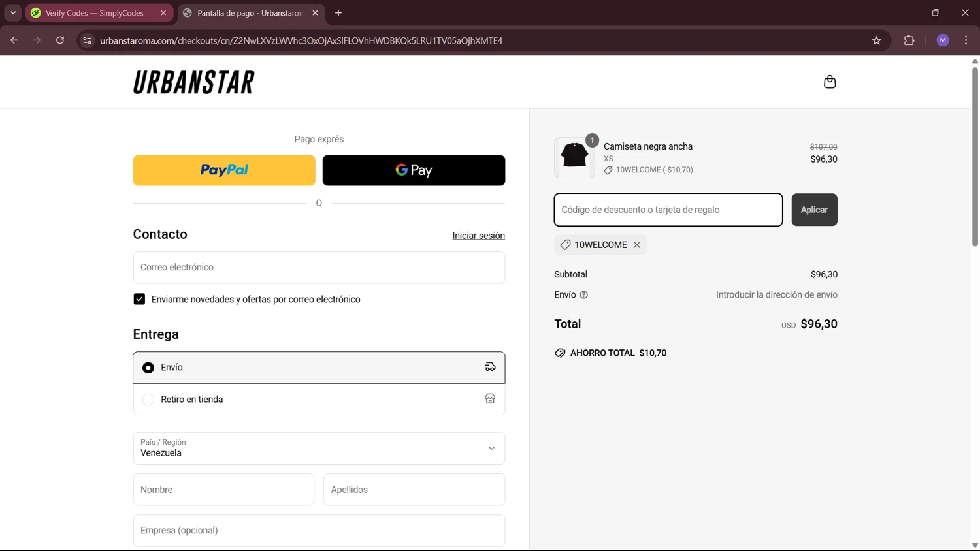Bookmark this page with the star icon
980x551 pixels.
point(877,40)
